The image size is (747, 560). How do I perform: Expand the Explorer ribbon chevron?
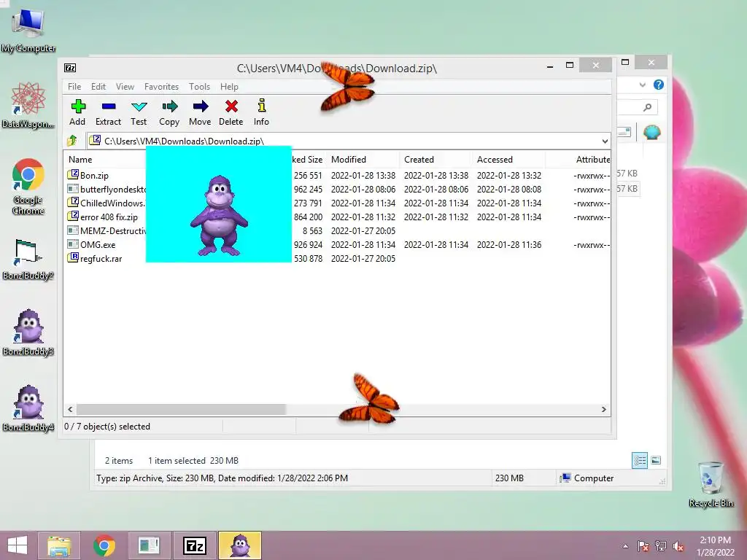642,85
